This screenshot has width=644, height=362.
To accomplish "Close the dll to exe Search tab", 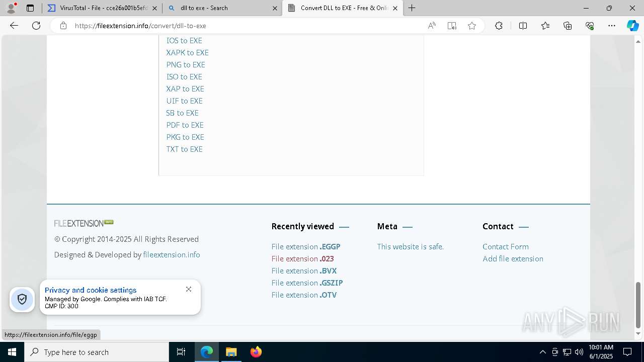I will [275, 8].
